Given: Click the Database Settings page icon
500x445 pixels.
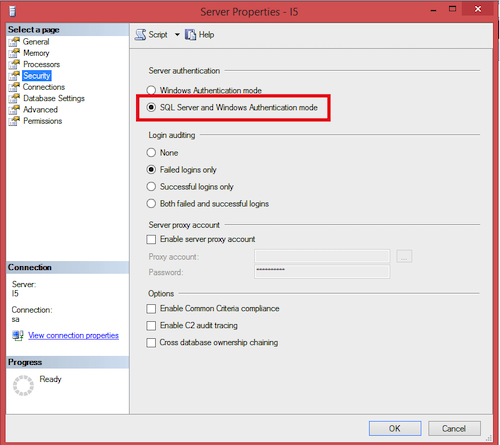Looking at the screenshot, I should click(14, 98).
